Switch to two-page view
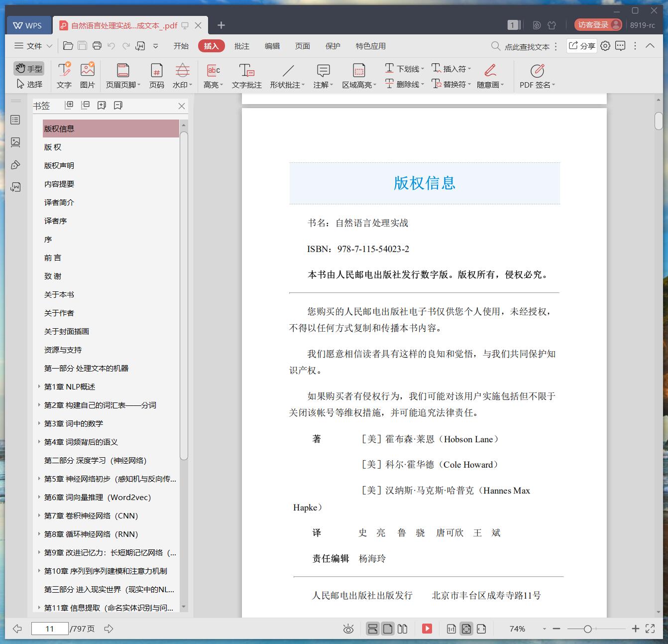 403,629
